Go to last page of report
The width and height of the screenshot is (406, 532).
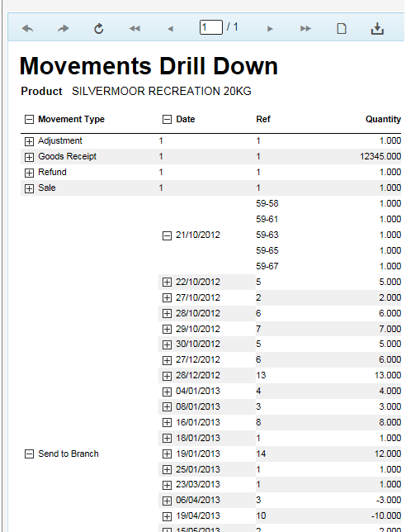coord(305,28)
